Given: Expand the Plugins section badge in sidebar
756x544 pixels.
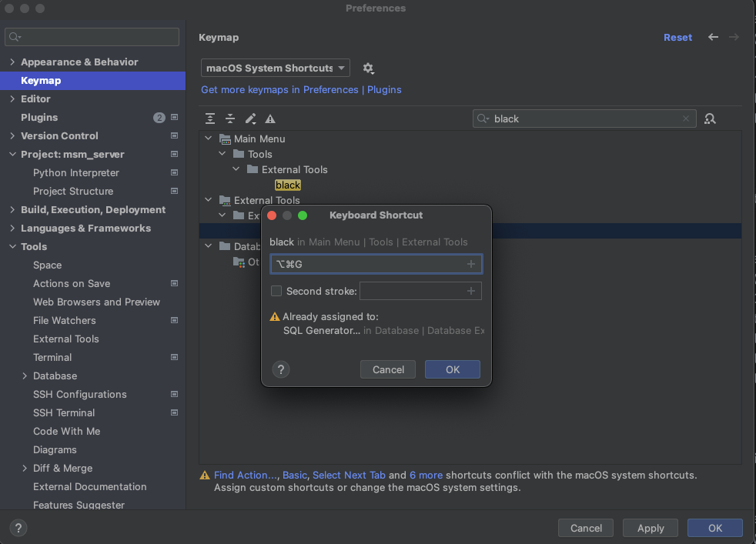Looking at the screenshot, I should (x=159, y=117).
